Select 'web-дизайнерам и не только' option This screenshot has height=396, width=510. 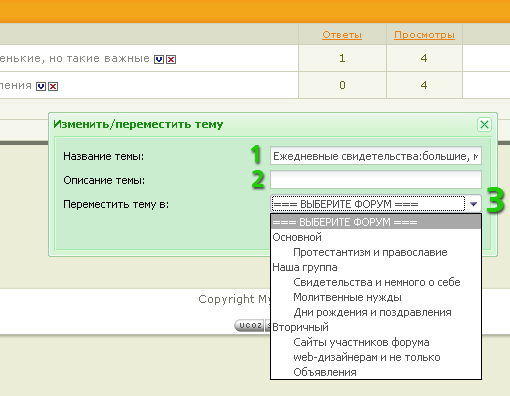coord(376,357)
